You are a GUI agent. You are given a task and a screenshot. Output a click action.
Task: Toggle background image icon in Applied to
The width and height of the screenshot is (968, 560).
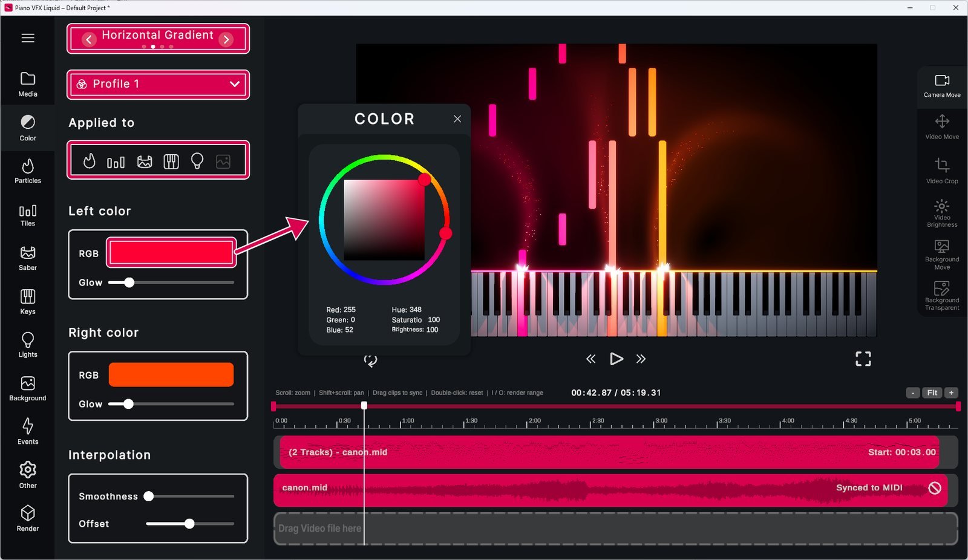[223, 161]
